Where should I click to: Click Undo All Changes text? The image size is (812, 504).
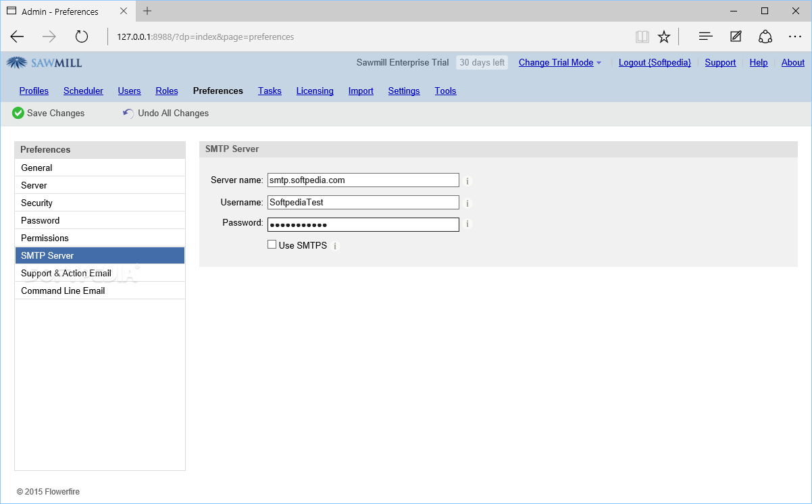[174, 113]
